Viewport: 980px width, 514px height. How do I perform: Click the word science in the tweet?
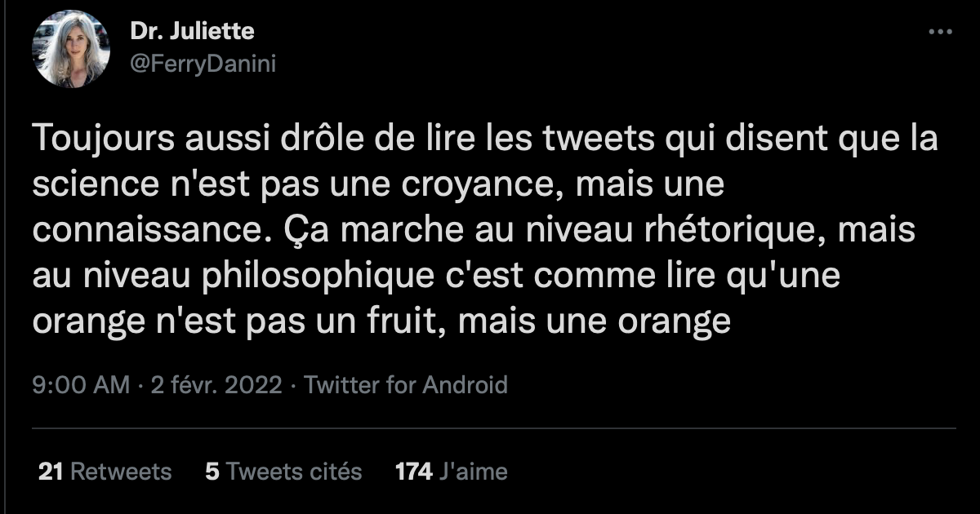pos(88,186)
